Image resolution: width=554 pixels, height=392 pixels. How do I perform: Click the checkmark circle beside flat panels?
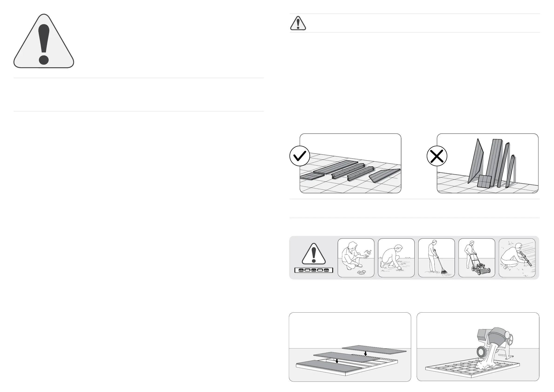click(299, 156)
